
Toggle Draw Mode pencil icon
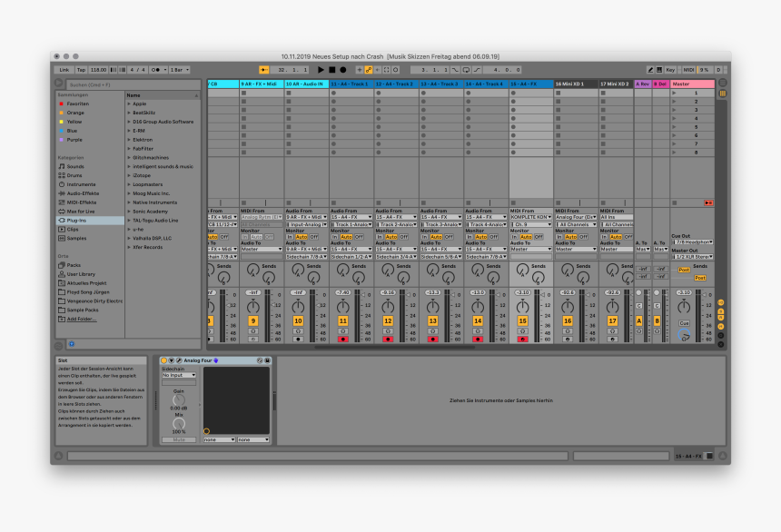[650, 70]
